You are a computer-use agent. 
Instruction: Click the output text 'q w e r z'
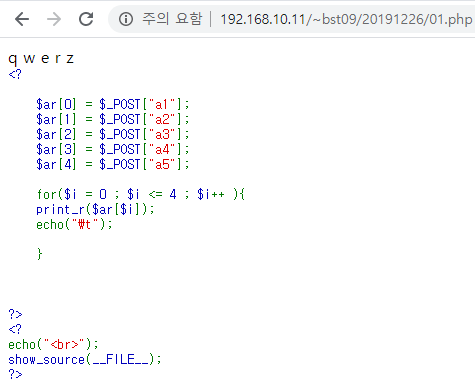coord(41,59)
